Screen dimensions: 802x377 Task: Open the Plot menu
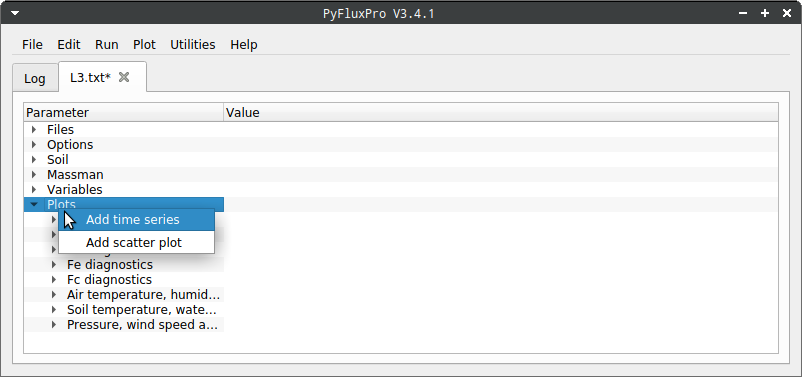click(x=144, y=45)
